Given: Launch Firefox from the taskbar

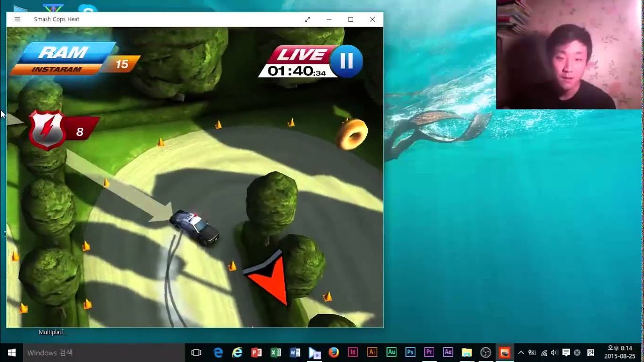Looking at the screenshot, I should point(334,352).
